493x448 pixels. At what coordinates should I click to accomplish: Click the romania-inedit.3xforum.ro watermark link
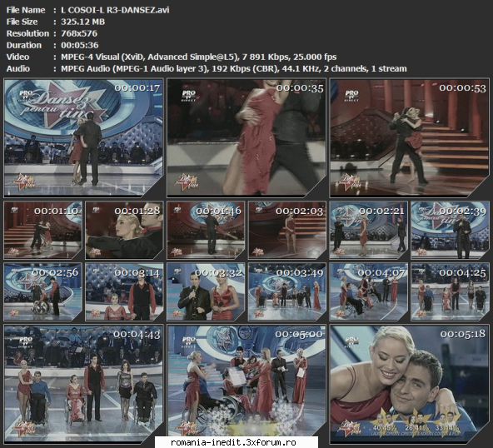[233, 442]
